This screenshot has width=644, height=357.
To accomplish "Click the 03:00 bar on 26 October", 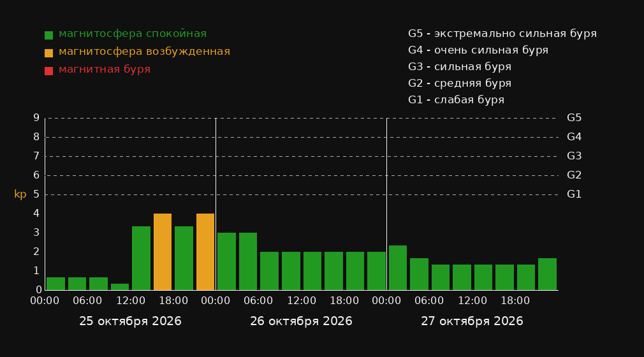I will click(248, 261).
